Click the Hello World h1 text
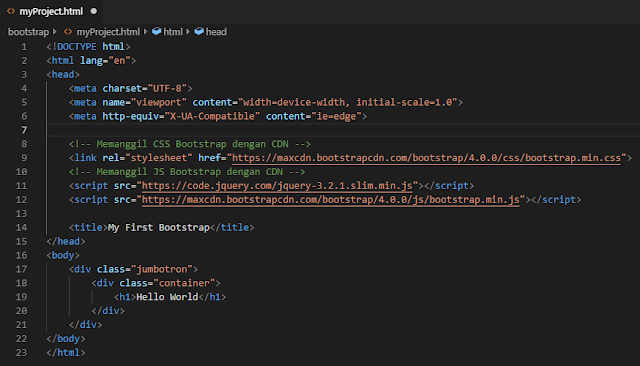Image resolution: width=640 pixels, height=366 pixels. click(167, 297)
